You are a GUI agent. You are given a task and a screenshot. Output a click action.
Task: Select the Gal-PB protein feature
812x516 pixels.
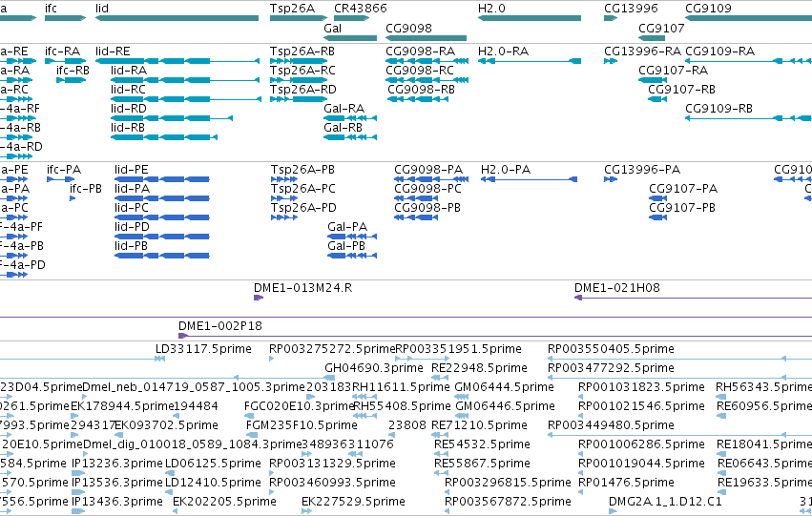click(352, 256)
